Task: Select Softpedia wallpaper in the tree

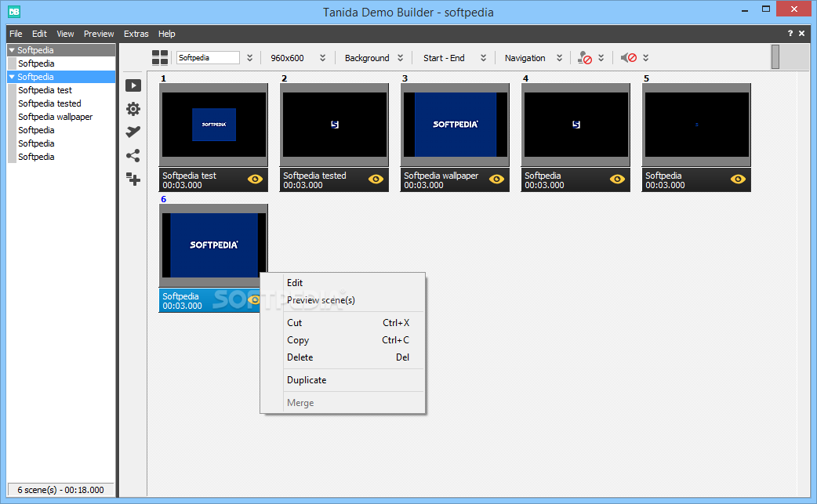Action: [x=55, y=117]
